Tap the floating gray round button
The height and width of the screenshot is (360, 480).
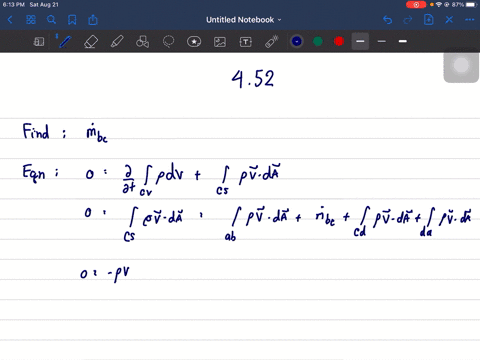[x=461, y=66]
